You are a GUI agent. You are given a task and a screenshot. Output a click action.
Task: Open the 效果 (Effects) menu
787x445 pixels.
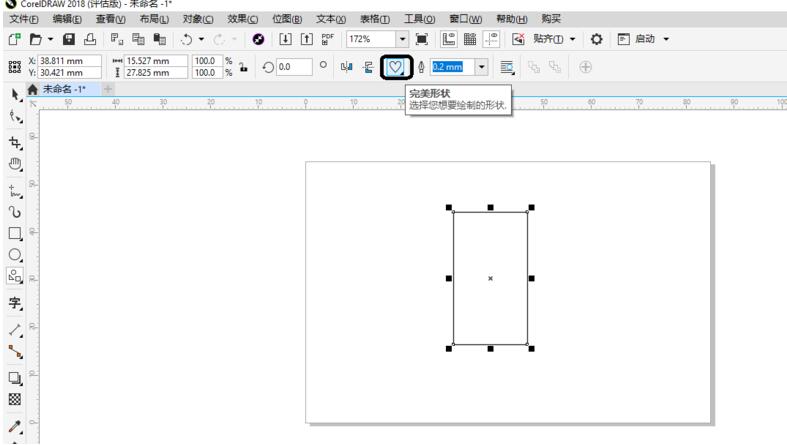241,18
